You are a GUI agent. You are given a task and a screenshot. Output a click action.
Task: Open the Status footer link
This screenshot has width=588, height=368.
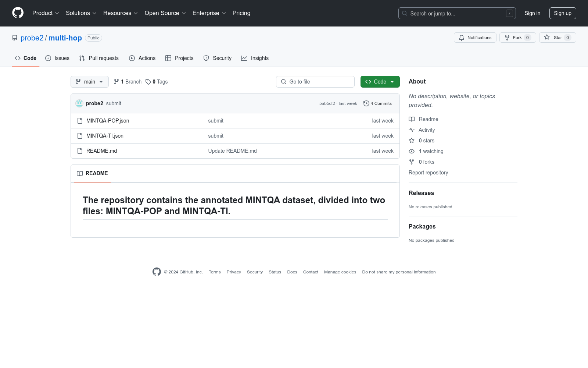click(275, 272)
